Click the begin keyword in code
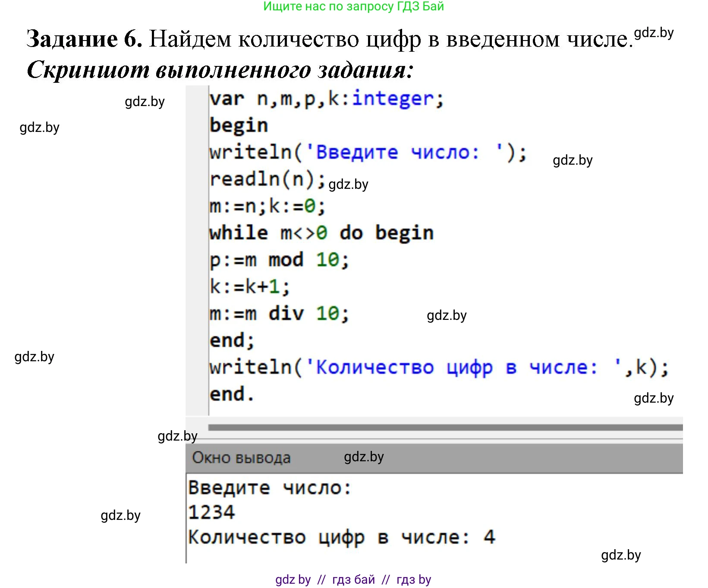 [239, 125]
